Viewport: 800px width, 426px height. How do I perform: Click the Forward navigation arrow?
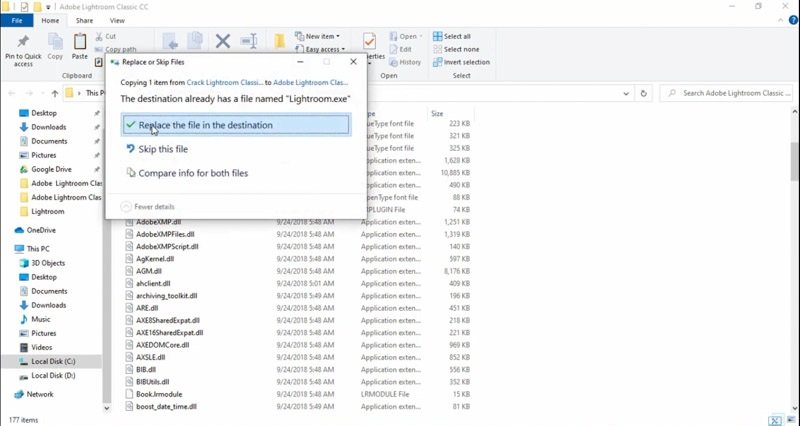coord(29,93)
